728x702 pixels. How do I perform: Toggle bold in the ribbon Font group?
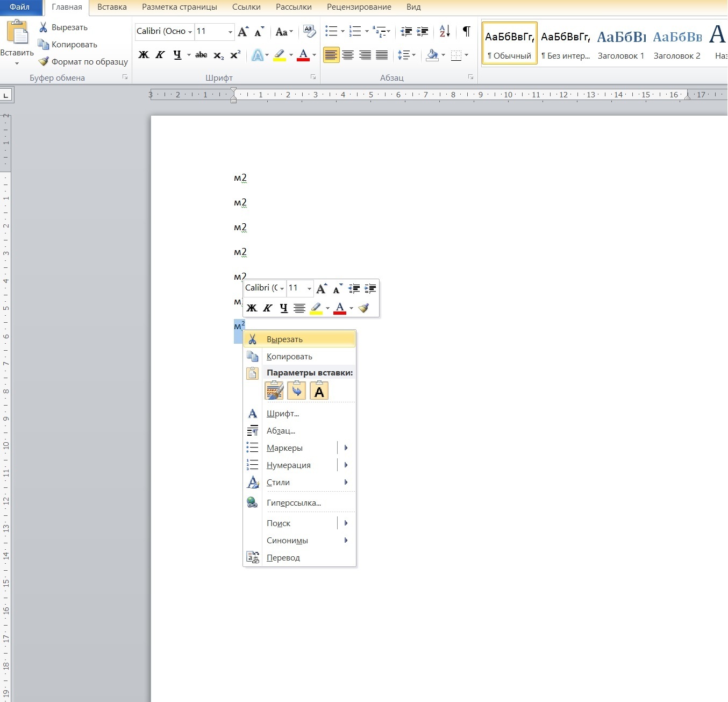pyautogui.click(x=144, y=55)
